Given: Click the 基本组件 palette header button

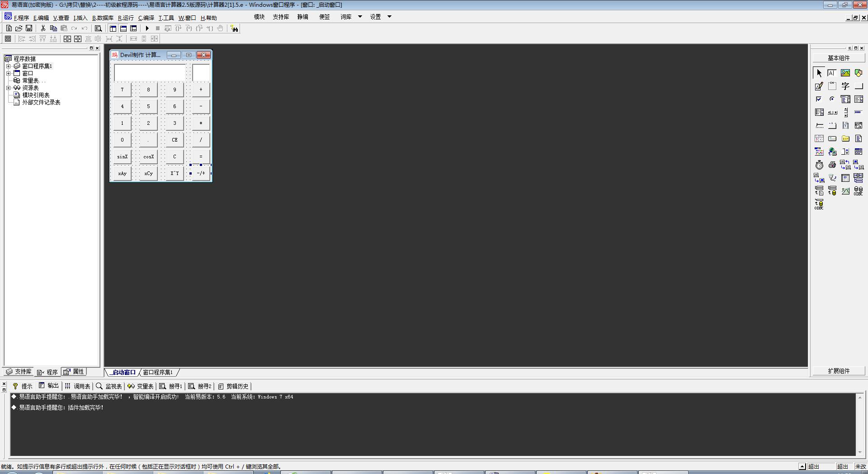Looking at the screenshot, I should pyautogui.click(x=839, y=58).
